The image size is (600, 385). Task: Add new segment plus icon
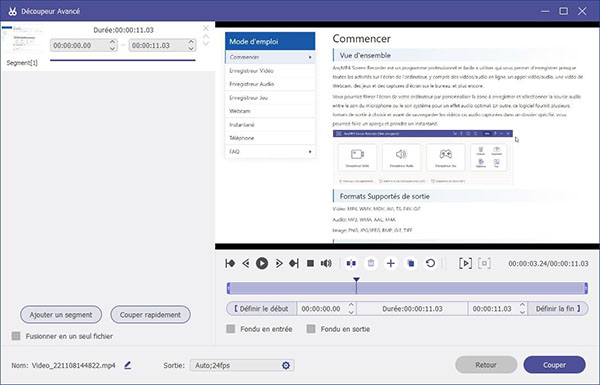pos(391,263)
